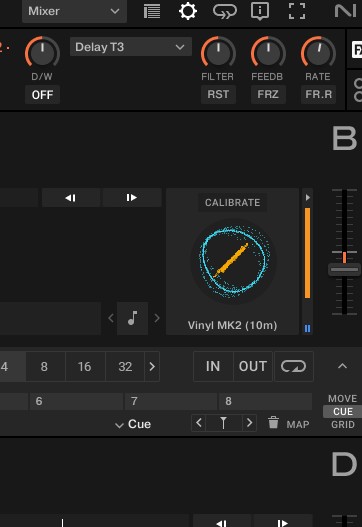Viewport: 362px width, 527px height.
Task: Switch to the GRID panel tab
Action: pos(343,424)
